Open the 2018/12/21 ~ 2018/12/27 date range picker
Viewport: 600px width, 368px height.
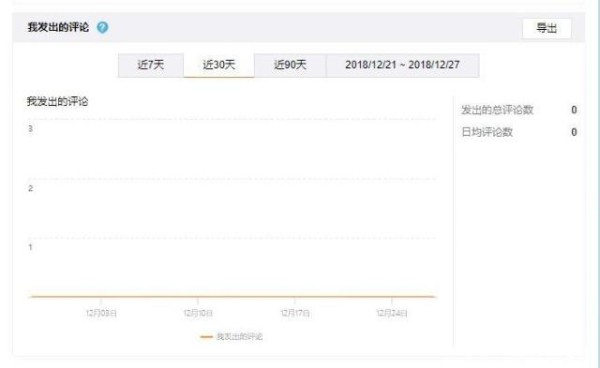[403, 65]
